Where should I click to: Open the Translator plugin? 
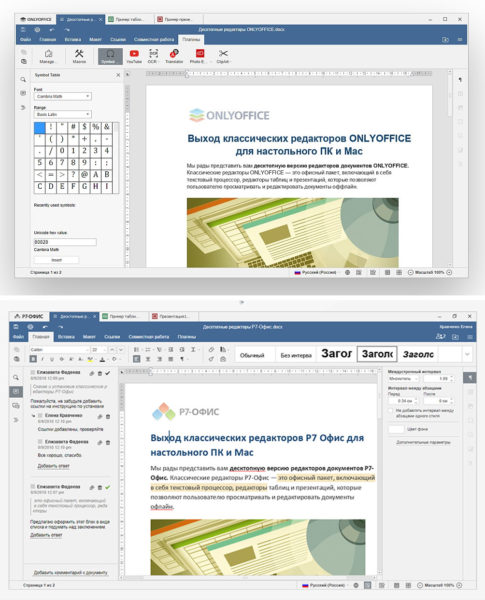point(174,56)
